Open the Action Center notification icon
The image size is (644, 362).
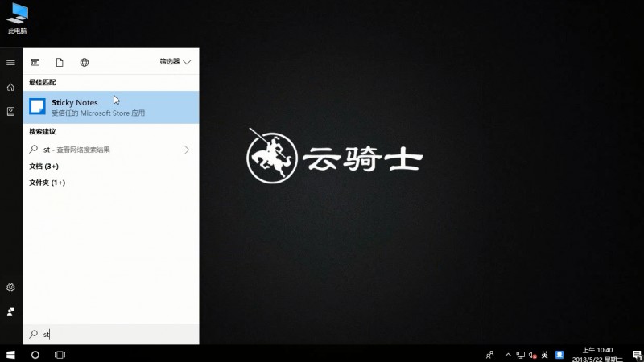[x=638, y=355]
